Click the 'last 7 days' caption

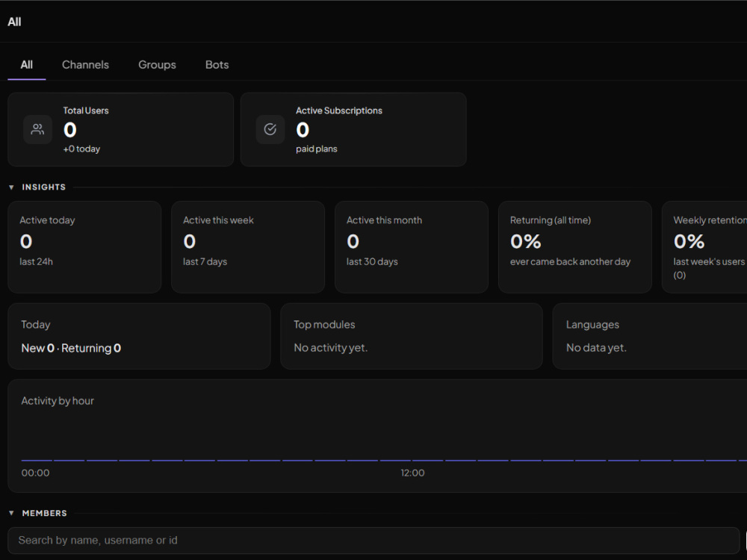205,261
